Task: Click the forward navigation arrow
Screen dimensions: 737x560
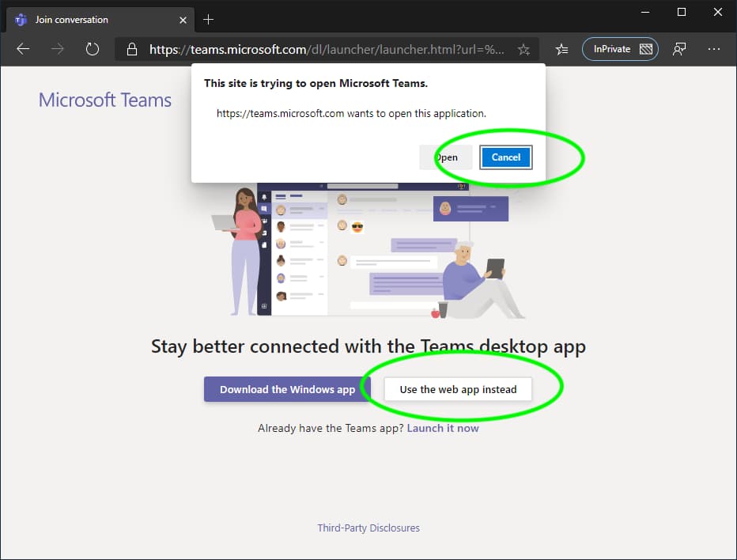Action: click(x=58, y=49)
